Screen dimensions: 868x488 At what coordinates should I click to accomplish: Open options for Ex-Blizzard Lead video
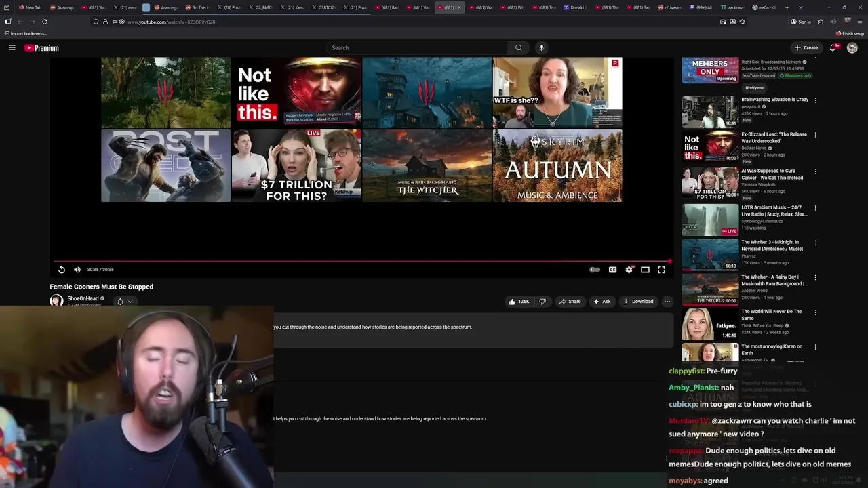point(815,135)
